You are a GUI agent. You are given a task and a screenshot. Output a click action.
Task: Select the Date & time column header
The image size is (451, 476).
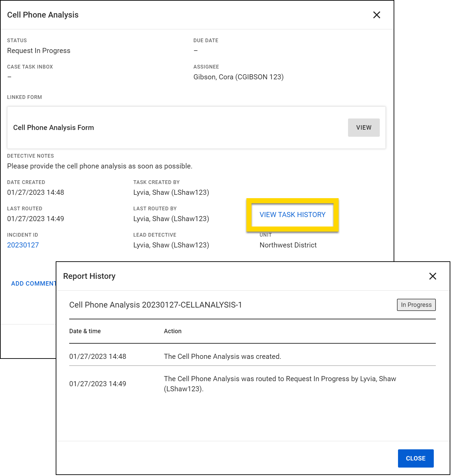tap(85, 331)
